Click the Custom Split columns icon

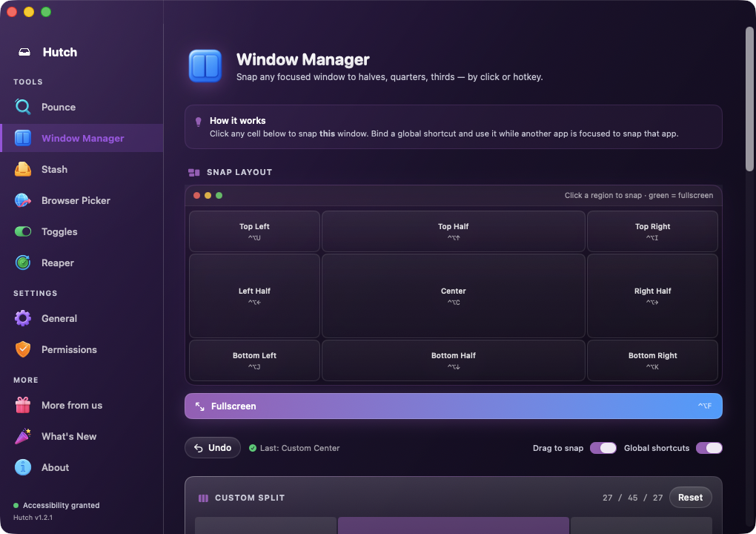pyautogui.click(x=204, y=498)
